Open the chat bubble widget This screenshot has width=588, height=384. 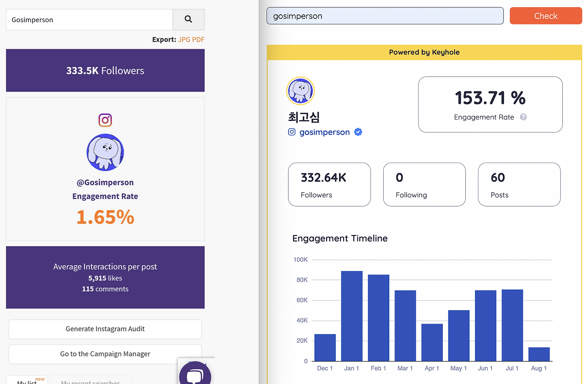[195, 373]
